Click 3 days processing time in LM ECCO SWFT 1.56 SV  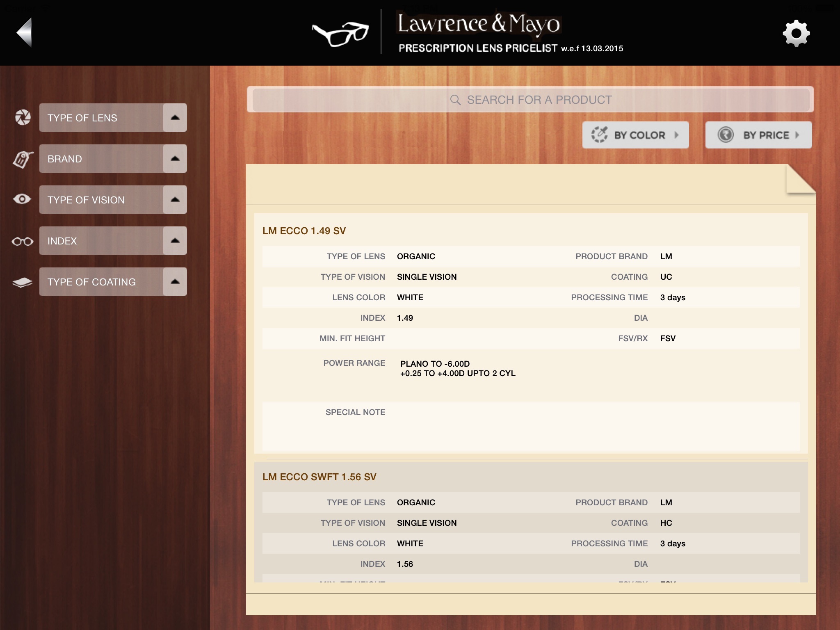pos(673,543)
